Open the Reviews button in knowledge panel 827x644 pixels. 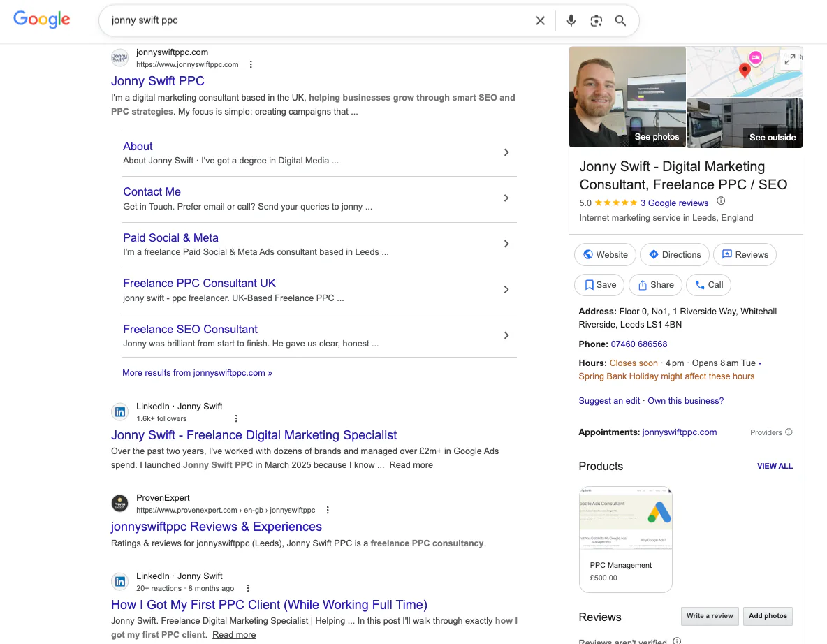pyautogui.click(x=745, y=255)
